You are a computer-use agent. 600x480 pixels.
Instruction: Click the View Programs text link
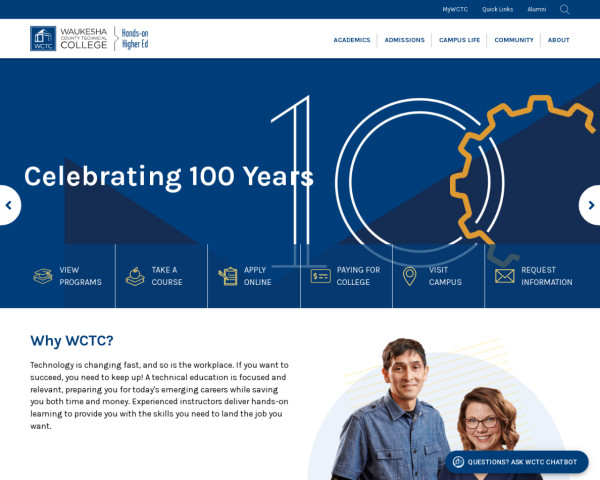pos(80,276)
